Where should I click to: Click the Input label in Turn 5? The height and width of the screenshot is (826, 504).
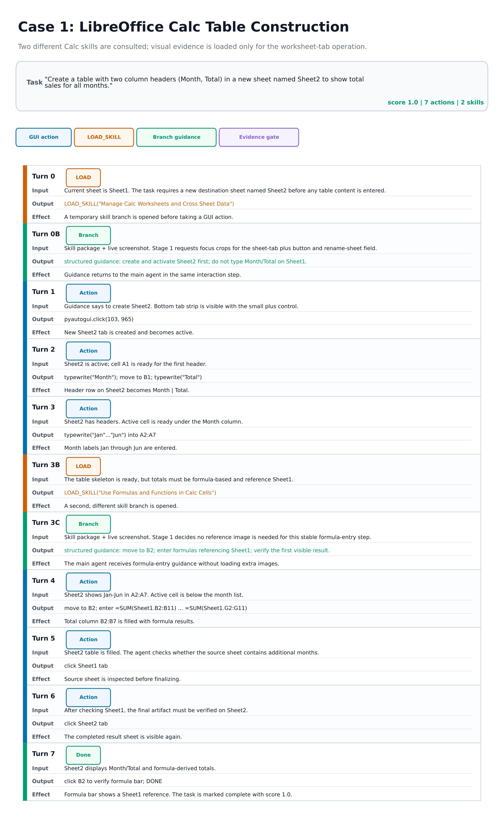(x=40, y=653)
